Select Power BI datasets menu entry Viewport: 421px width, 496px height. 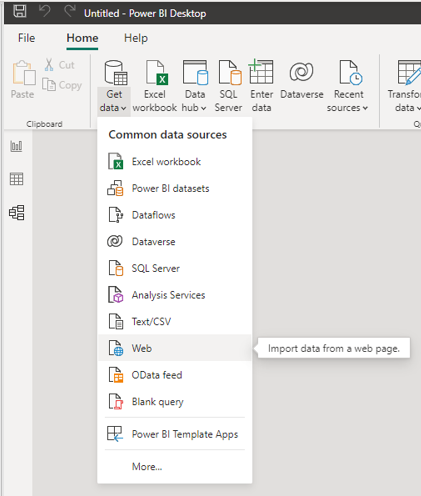[x=174, y=188]
